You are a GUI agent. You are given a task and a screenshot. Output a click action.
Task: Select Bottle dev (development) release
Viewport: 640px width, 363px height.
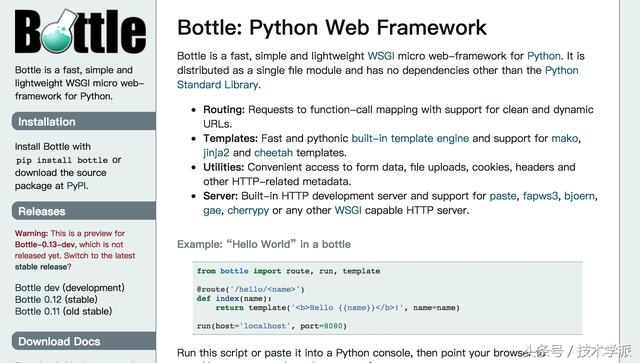(70, 287)
